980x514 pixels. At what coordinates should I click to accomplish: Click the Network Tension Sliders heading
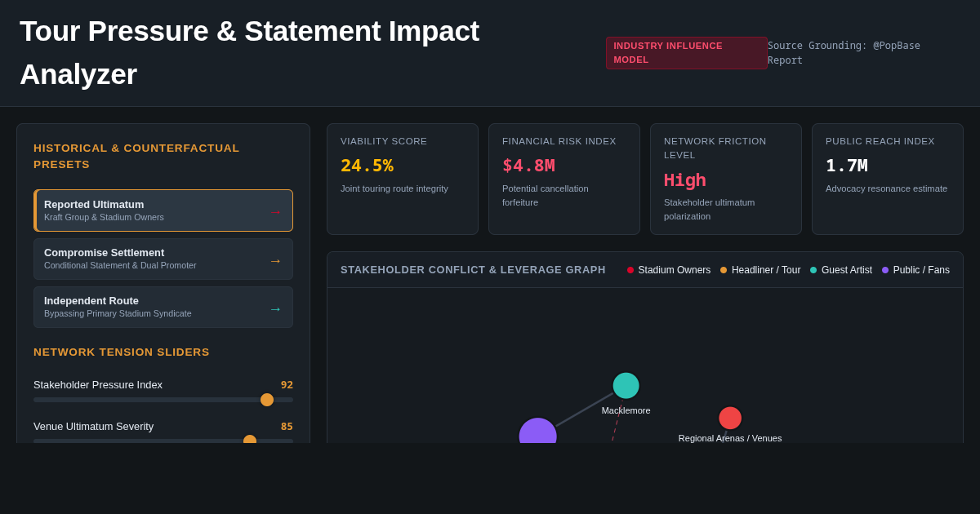(122, 352)
